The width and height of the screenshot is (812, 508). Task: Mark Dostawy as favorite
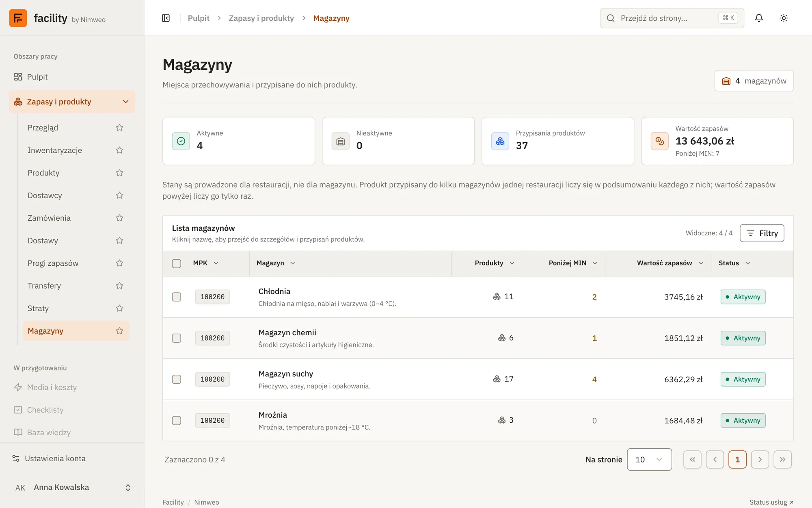[119, 241]
